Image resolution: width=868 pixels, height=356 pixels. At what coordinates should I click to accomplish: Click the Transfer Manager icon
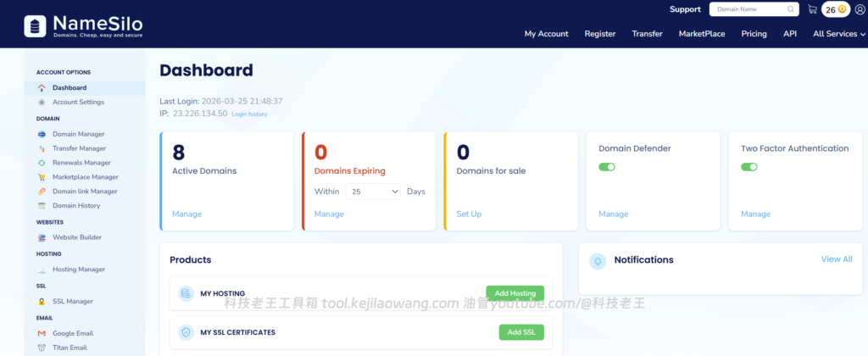[x=42, y=149]
